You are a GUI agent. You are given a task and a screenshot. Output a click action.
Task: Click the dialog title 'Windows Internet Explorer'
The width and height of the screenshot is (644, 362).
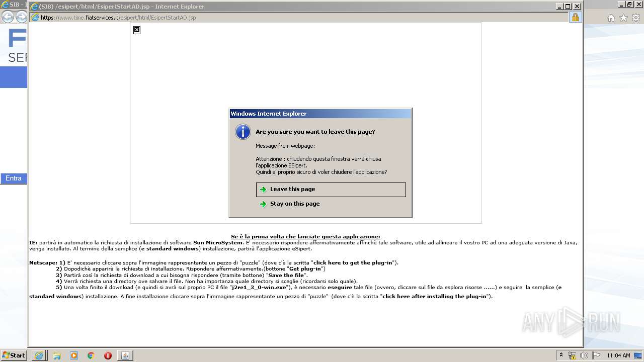269,114
